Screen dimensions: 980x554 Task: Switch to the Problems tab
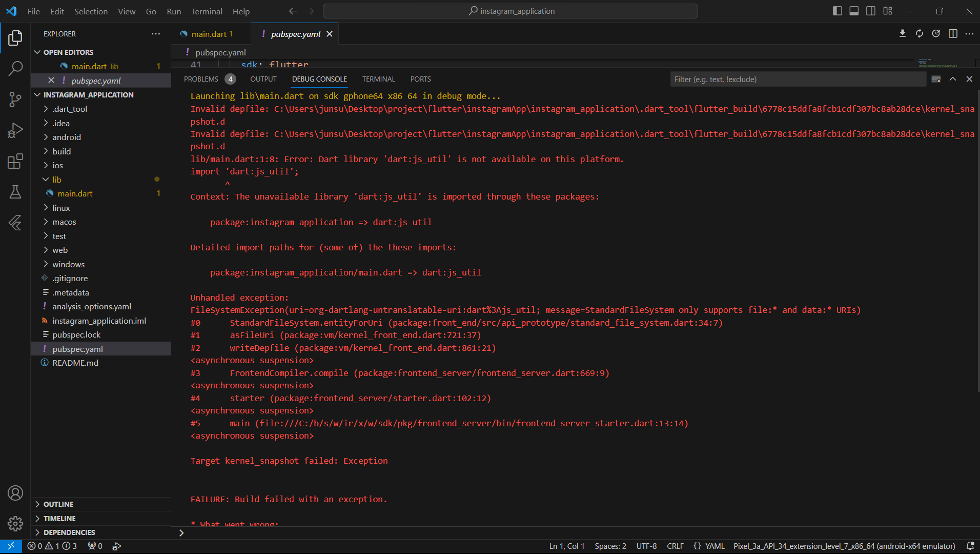(209, 79)
